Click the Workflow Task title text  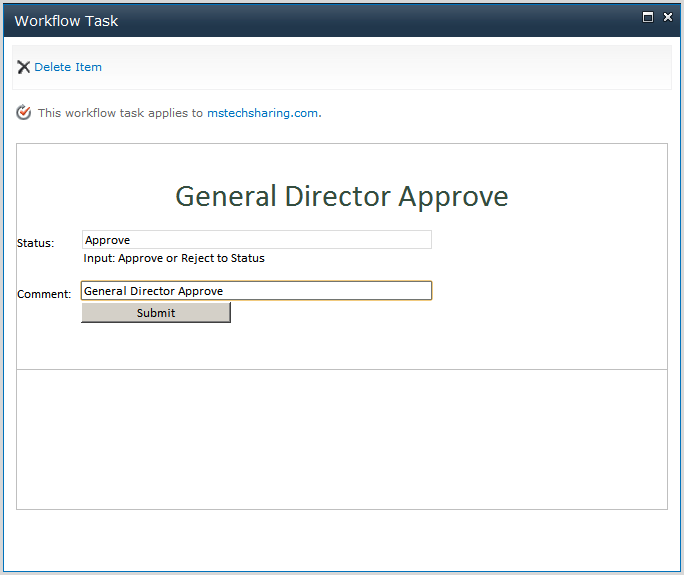(66, 21)
